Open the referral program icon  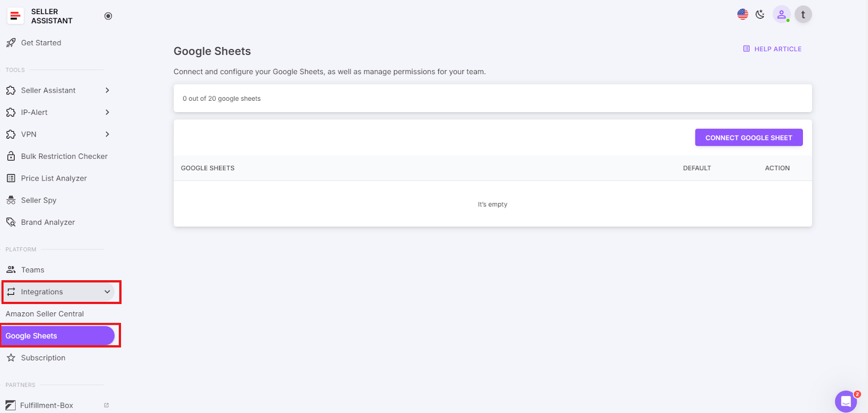pos(781,14)
